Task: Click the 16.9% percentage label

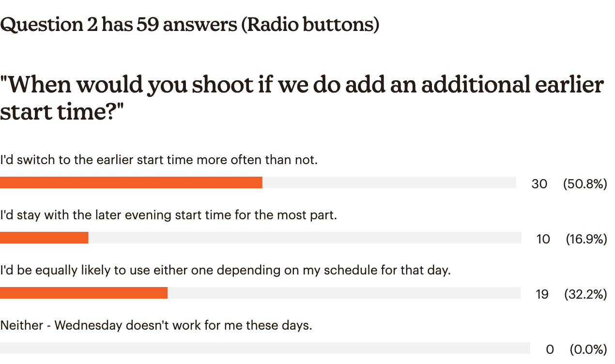Action: pyautogui.click(x=586, y=239)
